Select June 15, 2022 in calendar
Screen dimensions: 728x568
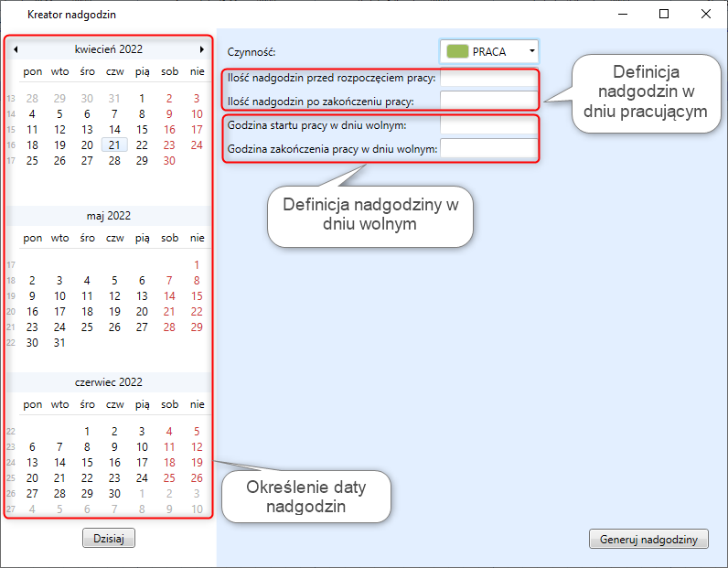click(x=87, y=463)
